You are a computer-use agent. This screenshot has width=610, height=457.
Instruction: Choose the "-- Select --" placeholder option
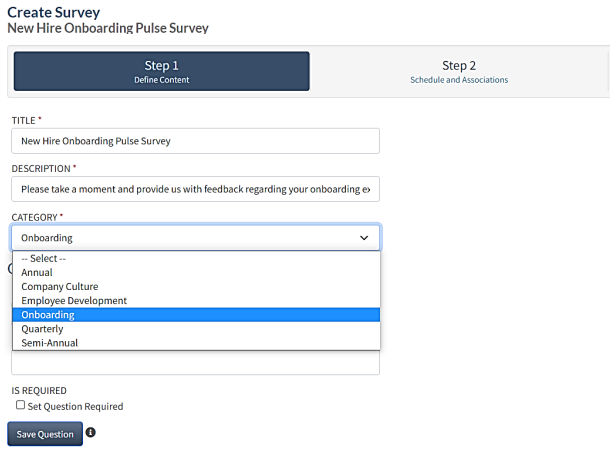coord(44,258)
